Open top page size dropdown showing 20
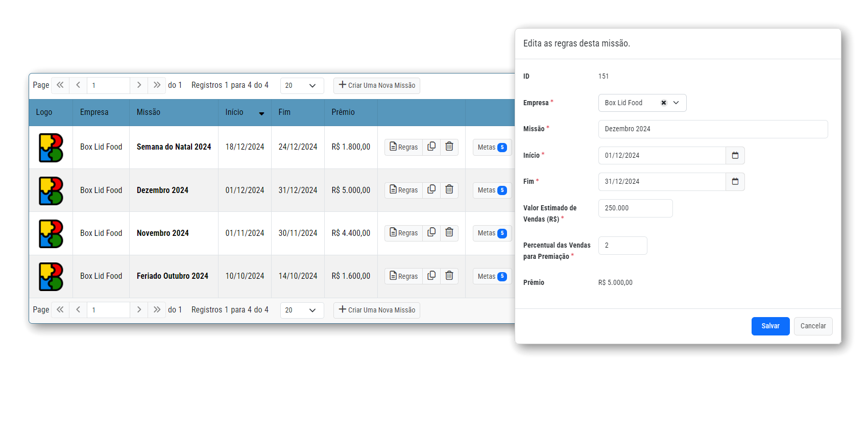 click(302, 85)
